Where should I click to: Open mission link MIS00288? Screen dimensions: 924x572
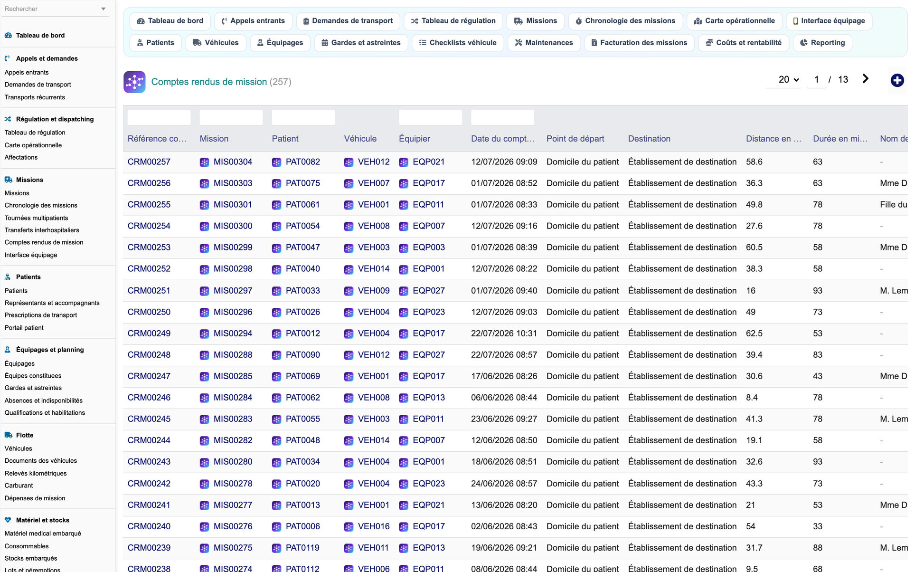coord(233,355)
